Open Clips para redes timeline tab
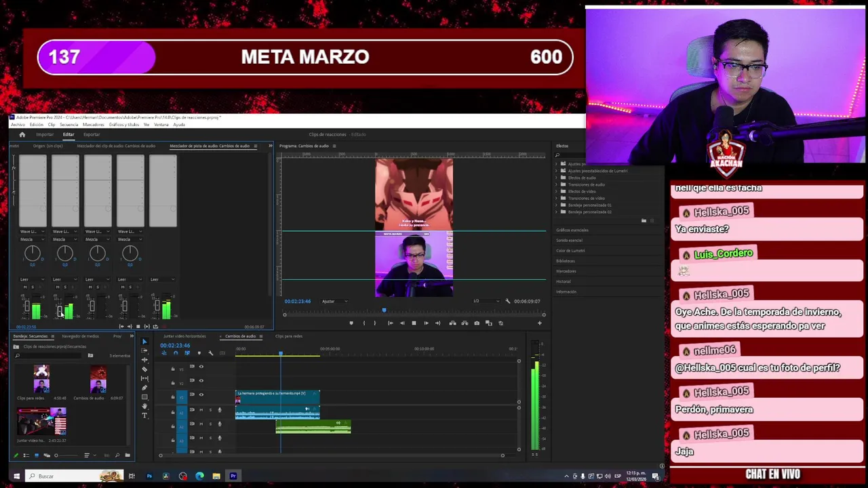This screenshot has width=868, height=488. (x=289, y=336)
